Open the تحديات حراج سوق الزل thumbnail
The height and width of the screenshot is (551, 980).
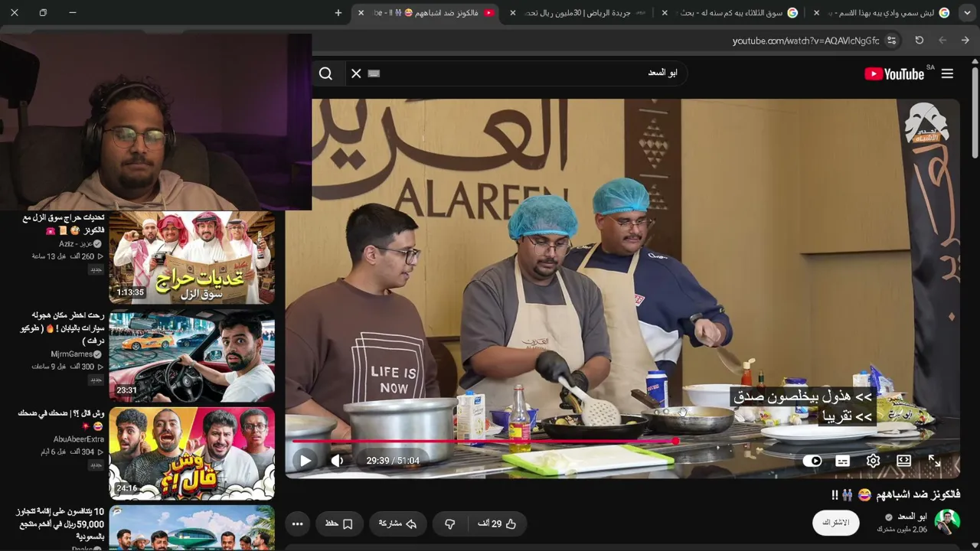tap(191, 257)
